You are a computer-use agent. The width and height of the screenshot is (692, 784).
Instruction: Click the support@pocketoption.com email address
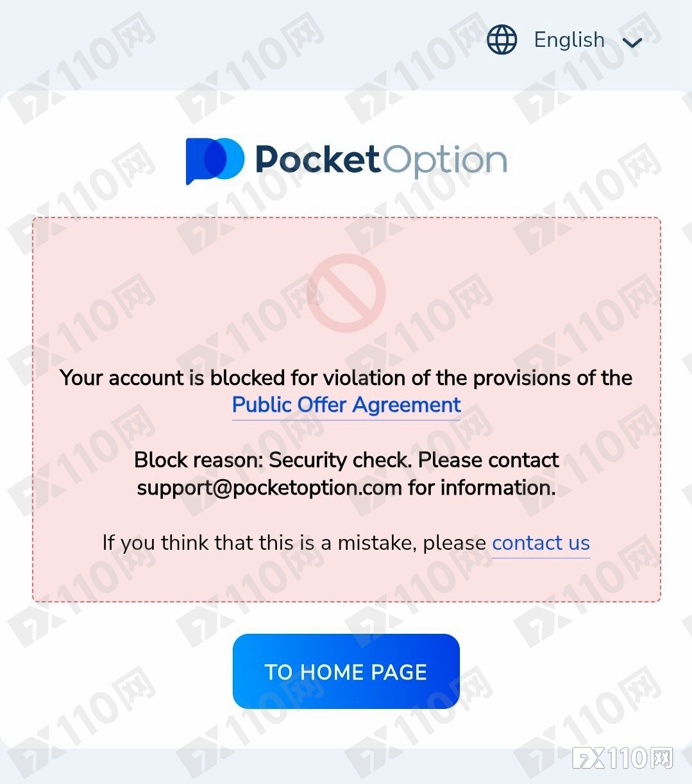point(269,488)
